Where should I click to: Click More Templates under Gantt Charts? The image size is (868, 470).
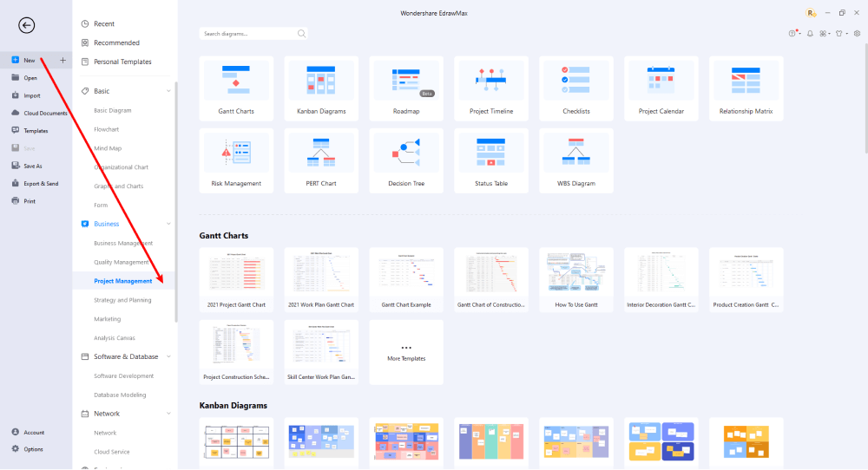(406, 352)
